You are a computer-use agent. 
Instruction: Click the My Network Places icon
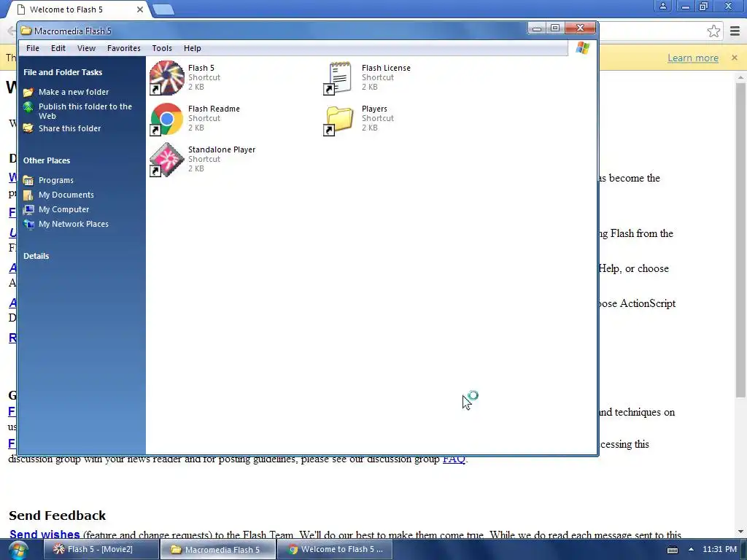(x=28, y=225)
